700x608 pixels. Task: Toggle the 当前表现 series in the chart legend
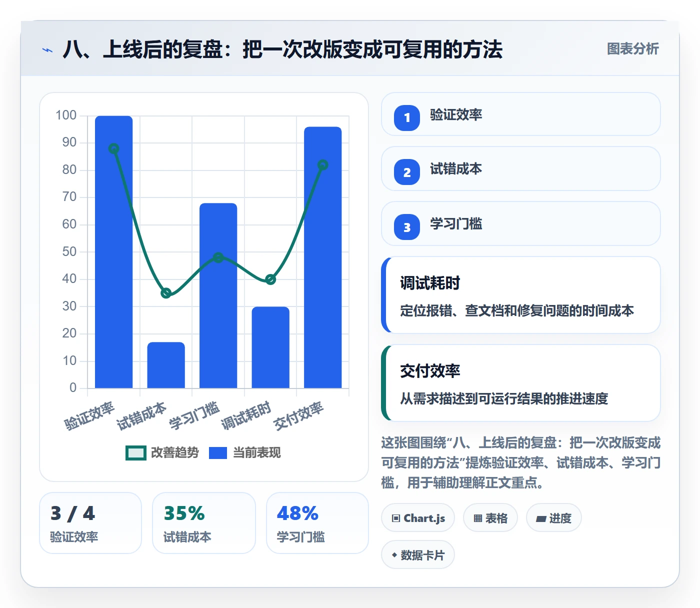[244, 452]
